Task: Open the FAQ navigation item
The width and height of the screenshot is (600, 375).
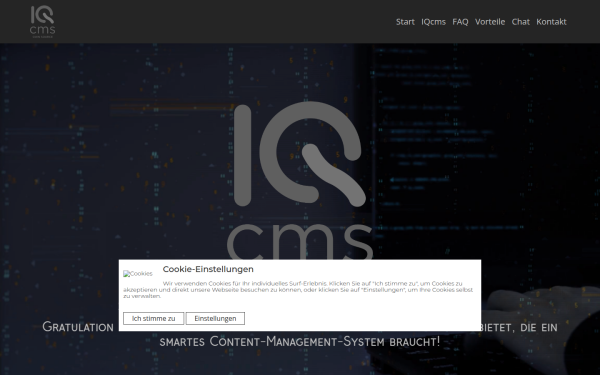Action: pyautogui.click(x=460, y=22)
